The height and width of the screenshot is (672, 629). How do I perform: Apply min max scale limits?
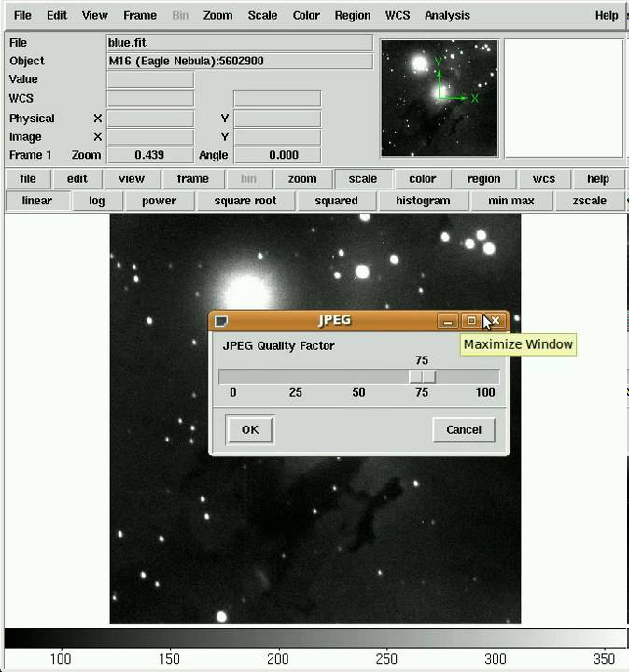(511, 201)
